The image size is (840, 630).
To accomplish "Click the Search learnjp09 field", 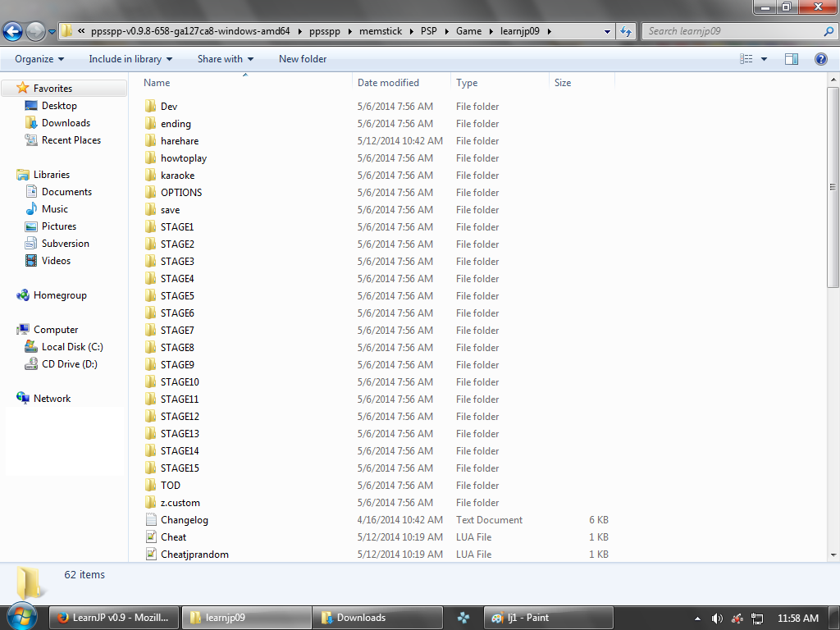I will click(x=732, y=31).
